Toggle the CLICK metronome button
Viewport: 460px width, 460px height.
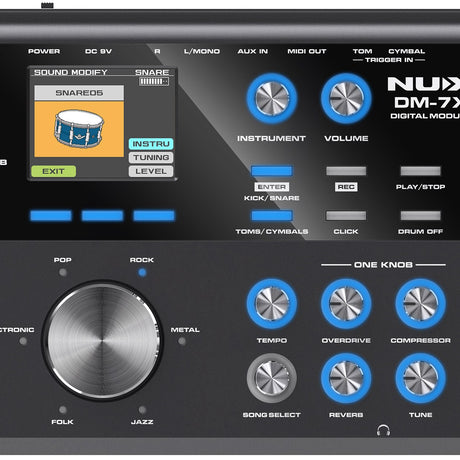[346, 216]
